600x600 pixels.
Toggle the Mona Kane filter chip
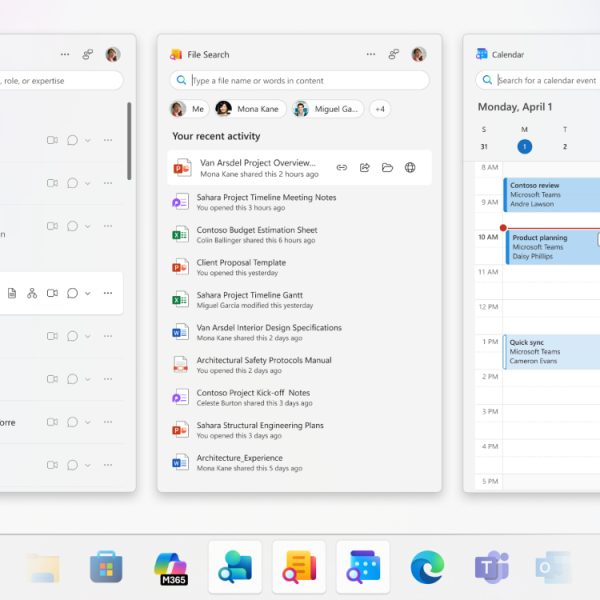pos(249,109)
